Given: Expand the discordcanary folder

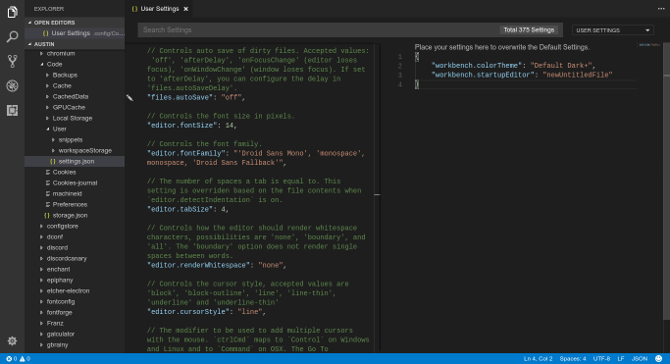Looking at the screenshot, I should pos(75,258).
